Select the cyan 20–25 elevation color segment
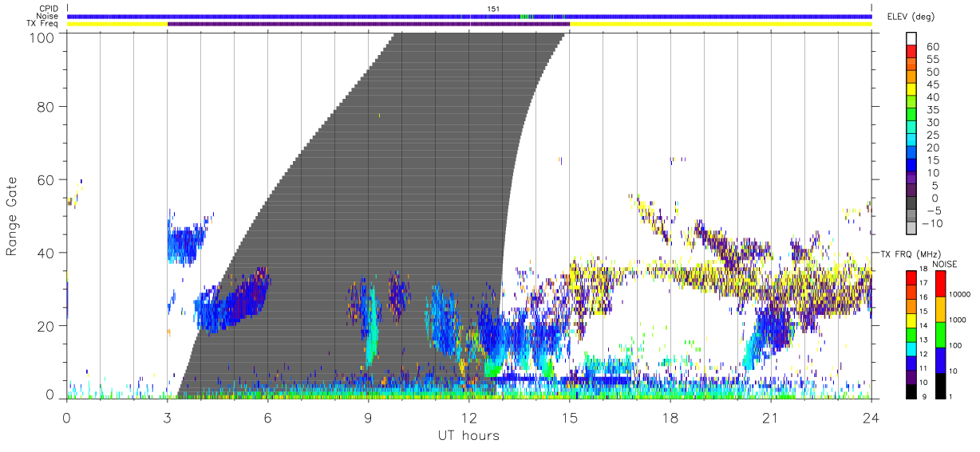The width and height of the screenshot is (980, 452). pos(912,141)
